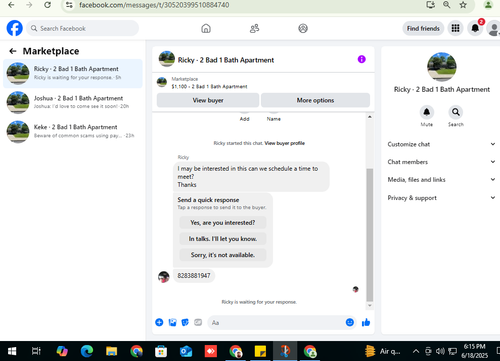Open the Facebook menu grid icon
This screenshot has width=500, height=361.
pyautogui.click(x=455, y=28)
